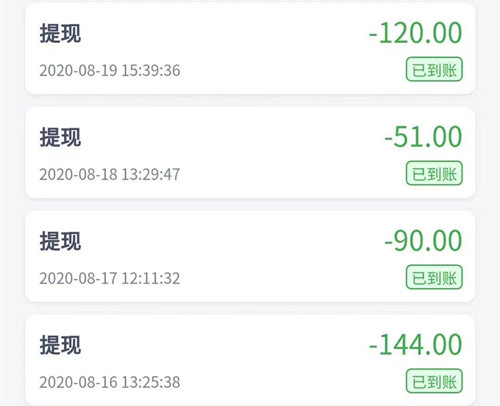
Task: Click the timestamp 2020-08-18 13:29:47
Action: (110, 174)
